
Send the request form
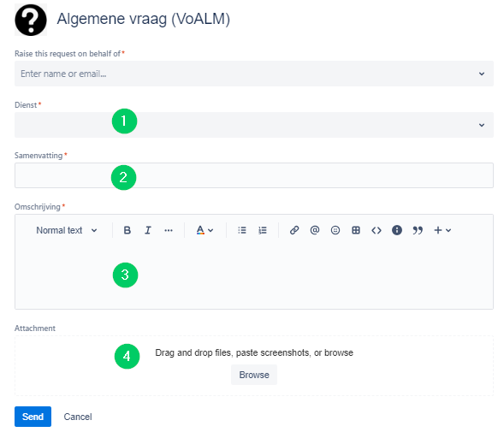point(33,417)
